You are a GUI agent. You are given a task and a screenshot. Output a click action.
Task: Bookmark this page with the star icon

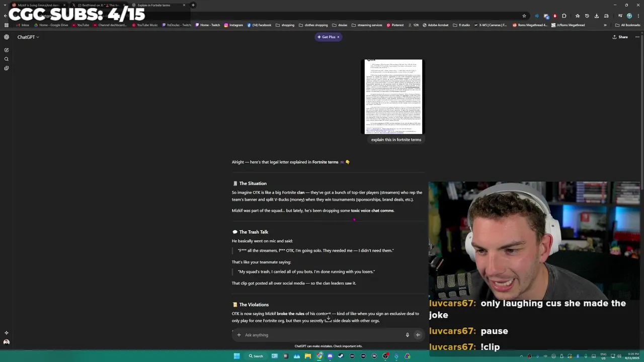point(524,16)
